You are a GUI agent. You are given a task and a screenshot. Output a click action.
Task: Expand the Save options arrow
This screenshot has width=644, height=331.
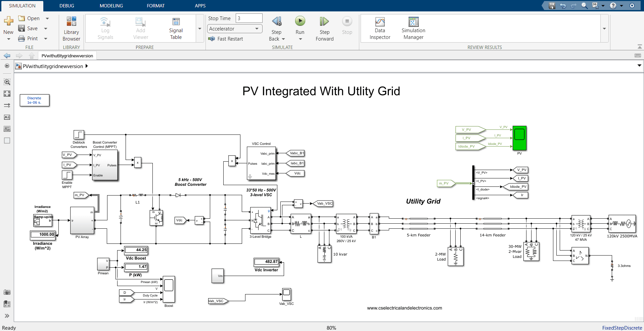(x=46, y=29)
